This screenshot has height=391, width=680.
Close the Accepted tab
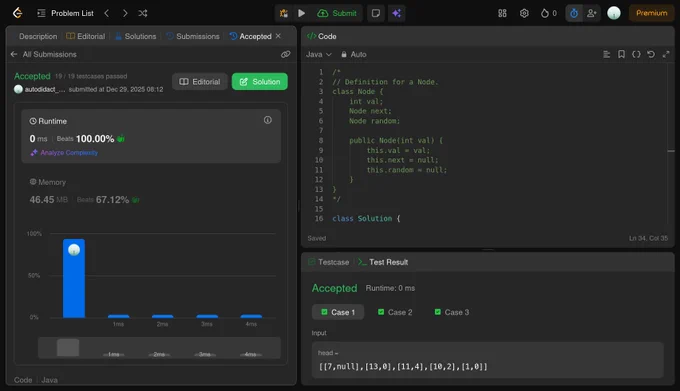tap(278, 36)
